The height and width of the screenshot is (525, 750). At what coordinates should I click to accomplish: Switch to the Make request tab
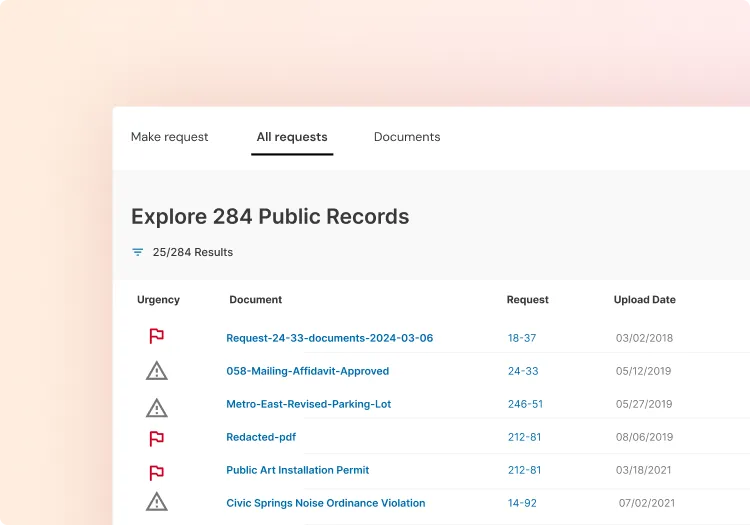click(169, 137)
